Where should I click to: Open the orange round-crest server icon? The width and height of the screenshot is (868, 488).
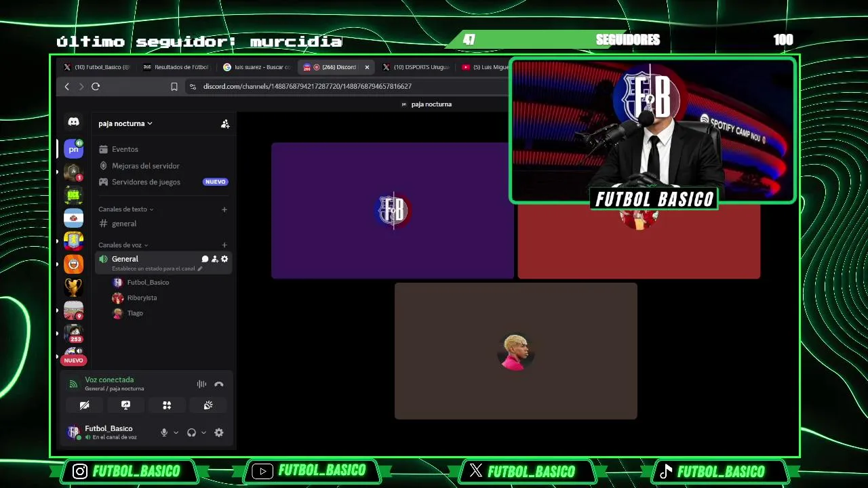[x=73, y=264]
